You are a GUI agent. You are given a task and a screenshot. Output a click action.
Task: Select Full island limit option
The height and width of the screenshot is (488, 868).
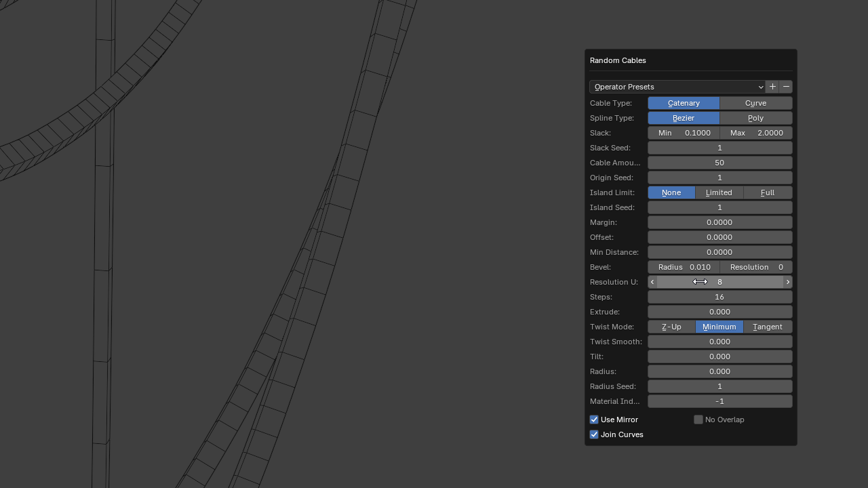pos(768,192)
